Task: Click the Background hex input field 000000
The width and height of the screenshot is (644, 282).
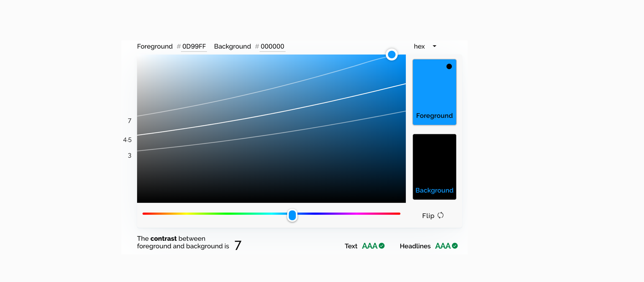Action: pos(272,46)
